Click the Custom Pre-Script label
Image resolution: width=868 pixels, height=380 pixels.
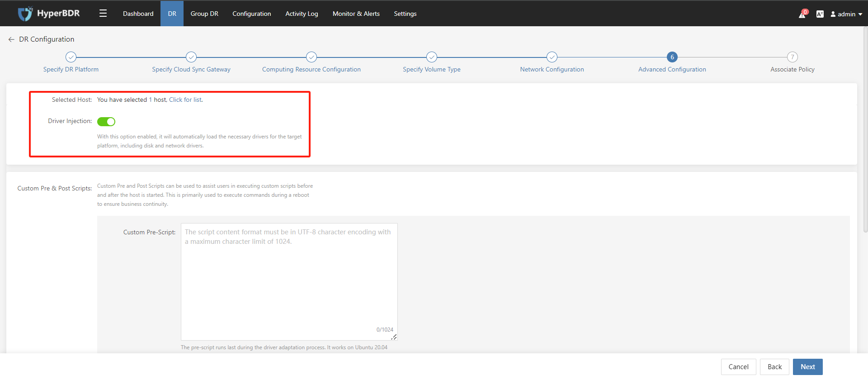click(149, 232)
